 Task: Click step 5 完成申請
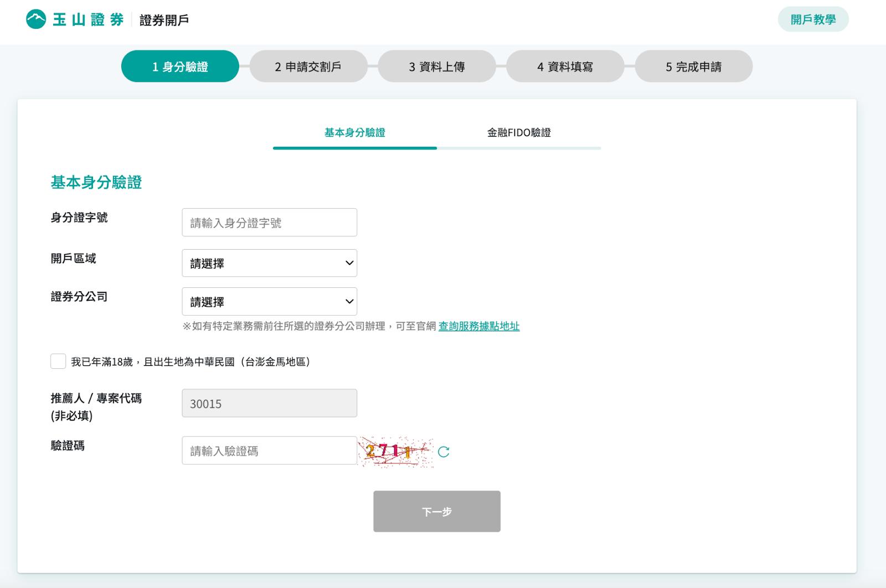coord(693,66)
